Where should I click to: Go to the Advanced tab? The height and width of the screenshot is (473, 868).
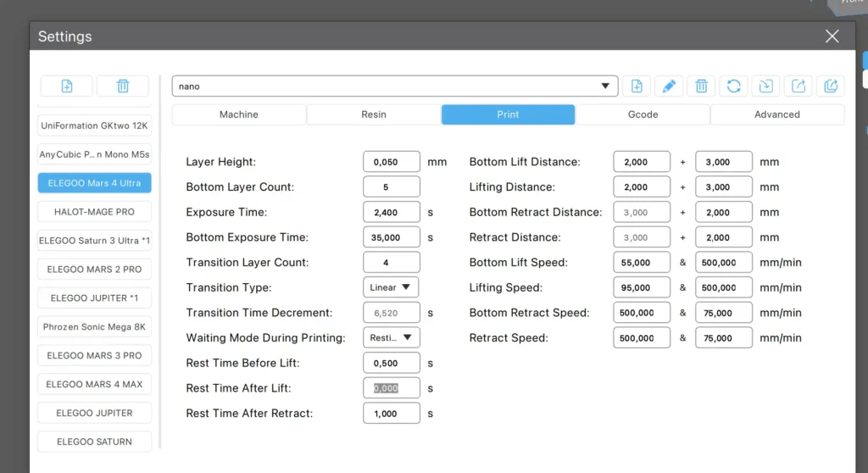(776, 114)
